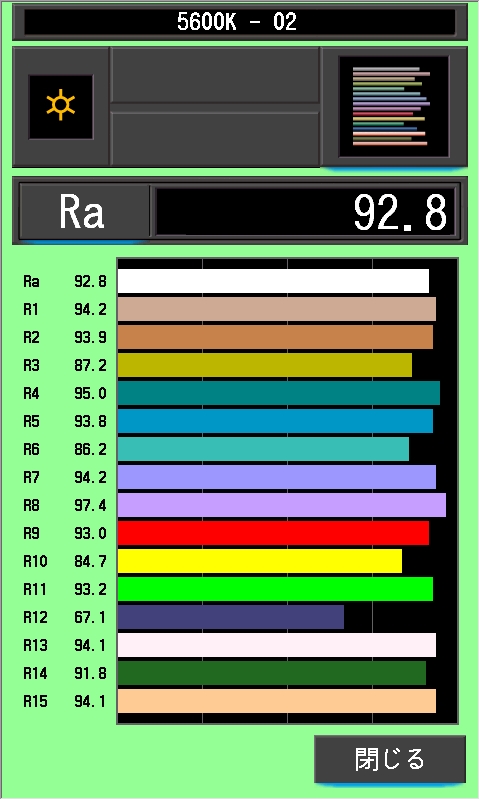Click the R13 row label
This screenshot has width=480, height=800.
35,645
